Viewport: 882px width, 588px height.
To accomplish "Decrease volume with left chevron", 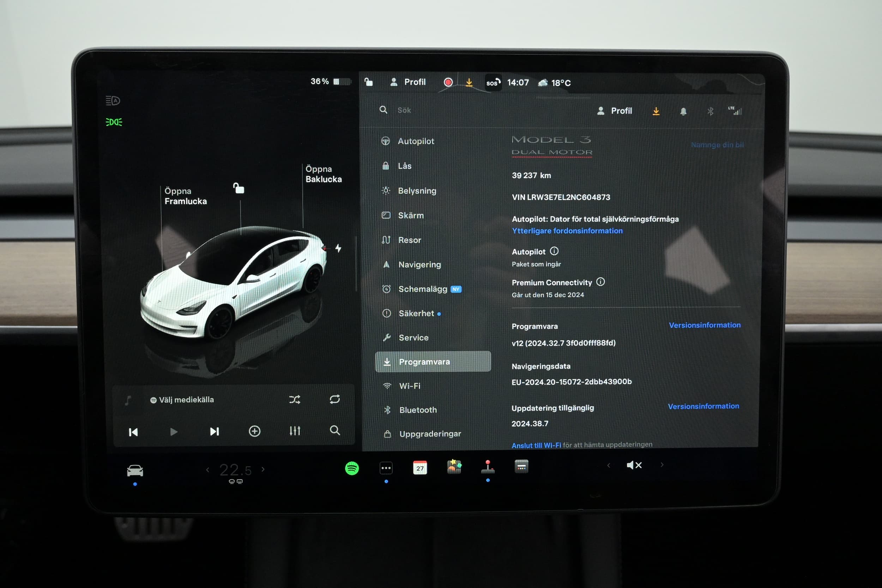I will [x=609, y=465].
